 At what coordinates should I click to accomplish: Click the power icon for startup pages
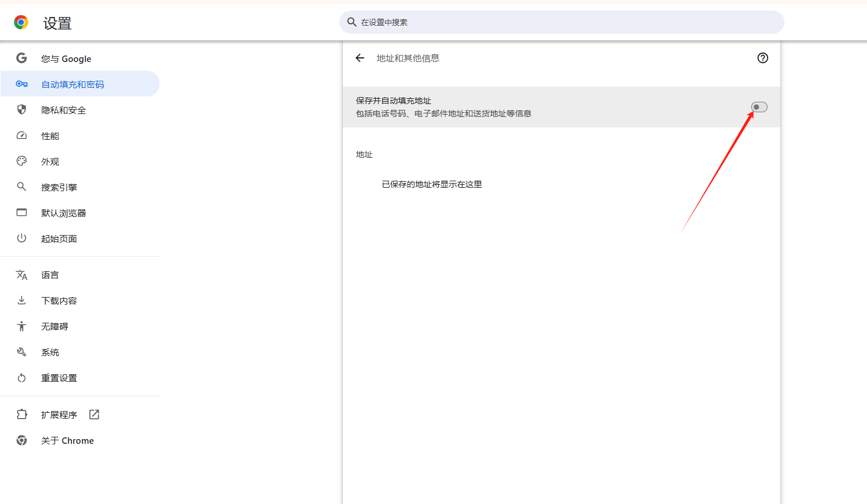point(22,238)
